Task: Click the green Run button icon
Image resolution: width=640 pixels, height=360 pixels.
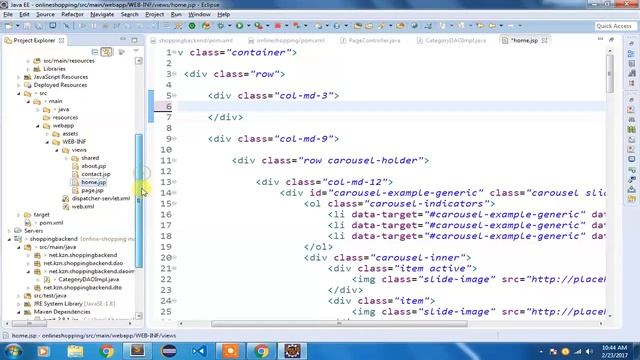Action: click(x=240, y=26)
